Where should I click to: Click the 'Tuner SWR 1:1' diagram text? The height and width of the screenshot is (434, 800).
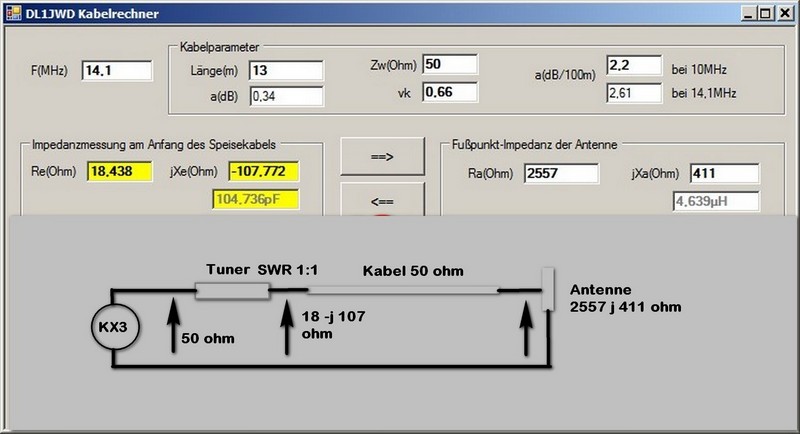(x=262, y=269)
